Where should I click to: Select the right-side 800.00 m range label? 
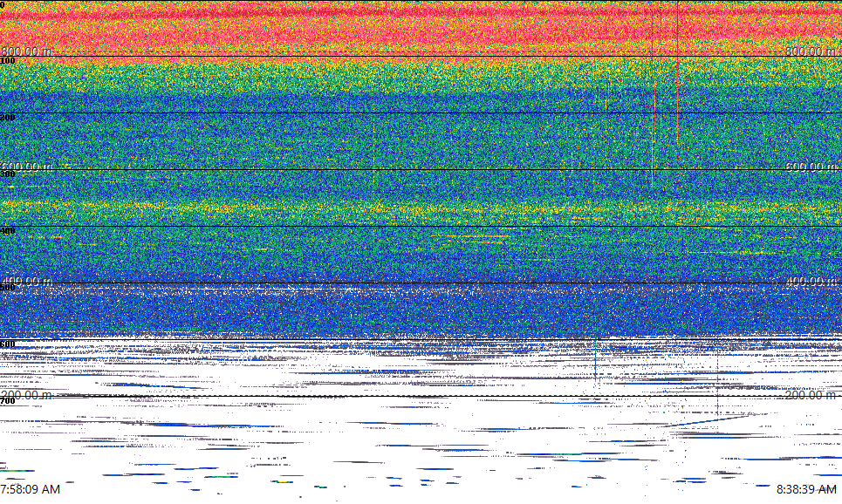[811, 51]
